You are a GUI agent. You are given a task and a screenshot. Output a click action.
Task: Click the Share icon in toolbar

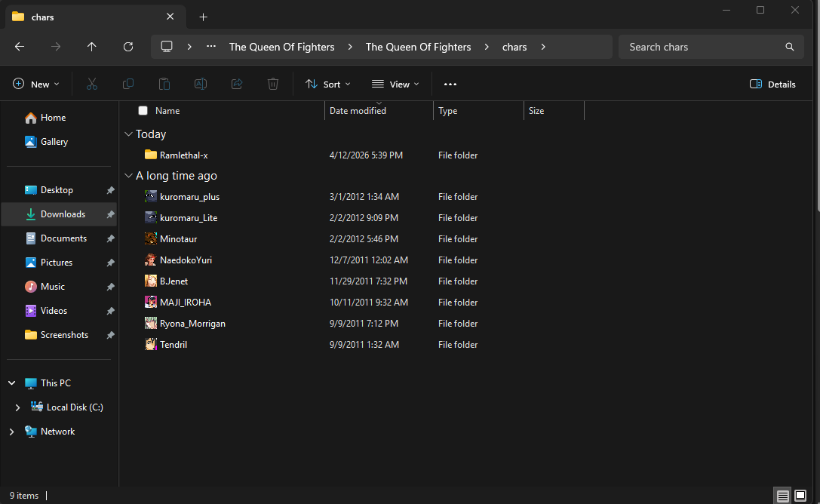(237, 85)
